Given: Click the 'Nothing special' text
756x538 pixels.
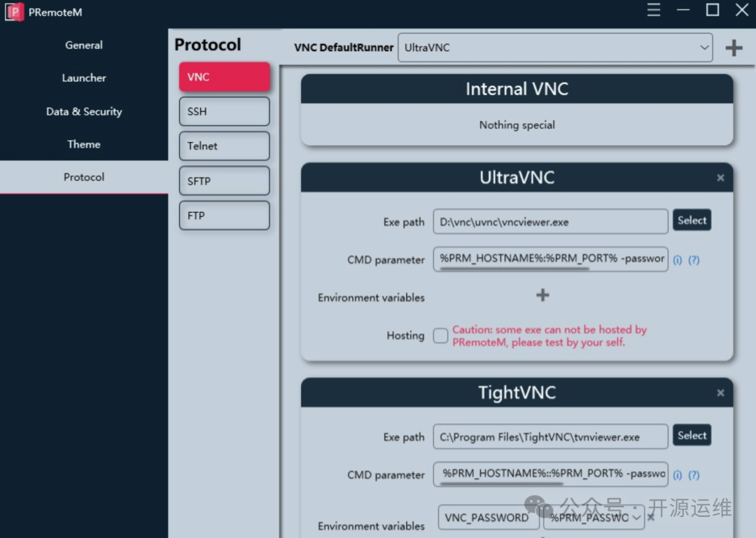Looking at the screenshot, I should pos(517,125).
